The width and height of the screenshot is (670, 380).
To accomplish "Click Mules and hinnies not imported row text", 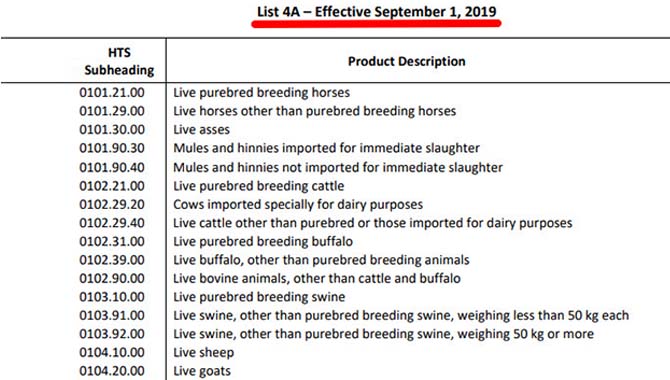I will click(x=338, y=167).
